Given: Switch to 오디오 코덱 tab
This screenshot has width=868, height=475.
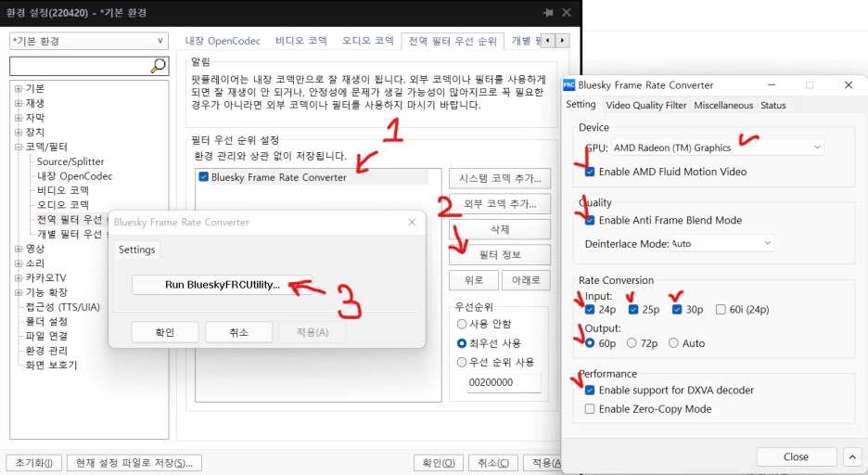Looking at the screenshot, I should pos(367,41).
